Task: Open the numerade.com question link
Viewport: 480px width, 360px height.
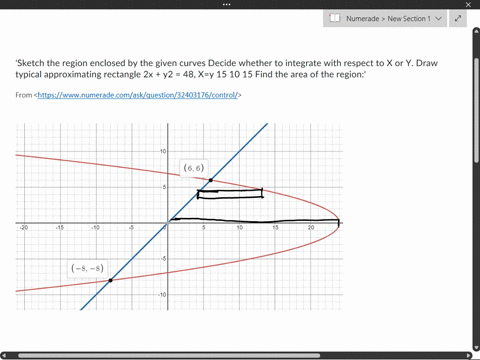Action: (x=138, y=95)
